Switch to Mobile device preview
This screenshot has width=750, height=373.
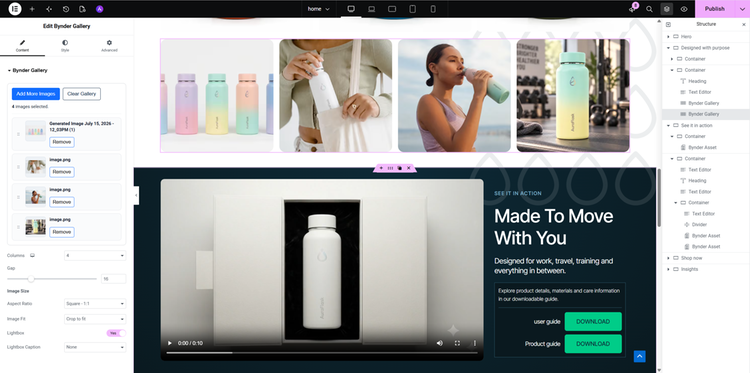(433, 9)
